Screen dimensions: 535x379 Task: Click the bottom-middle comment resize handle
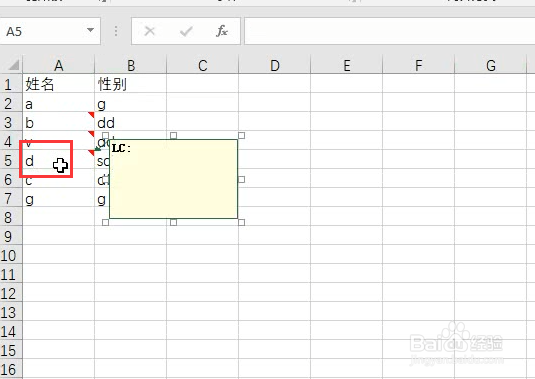[x=173, y=222]
